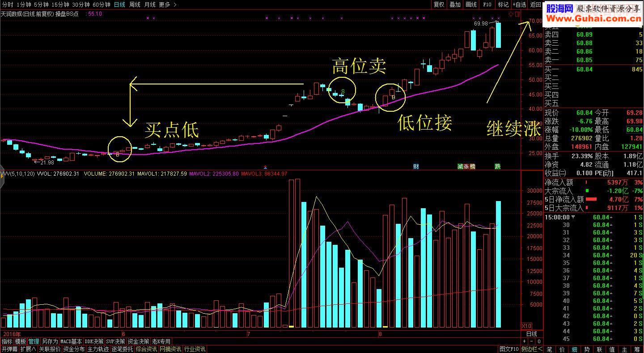The image size is (644, 353).
Task: Click the 财 marker on the chart
Action: coord(416,166)
